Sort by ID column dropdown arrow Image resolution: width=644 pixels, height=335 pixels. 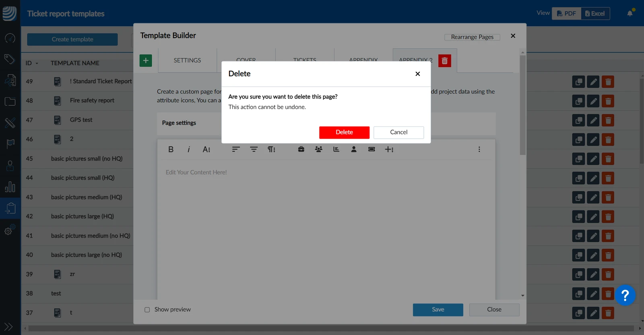(37, 64)
